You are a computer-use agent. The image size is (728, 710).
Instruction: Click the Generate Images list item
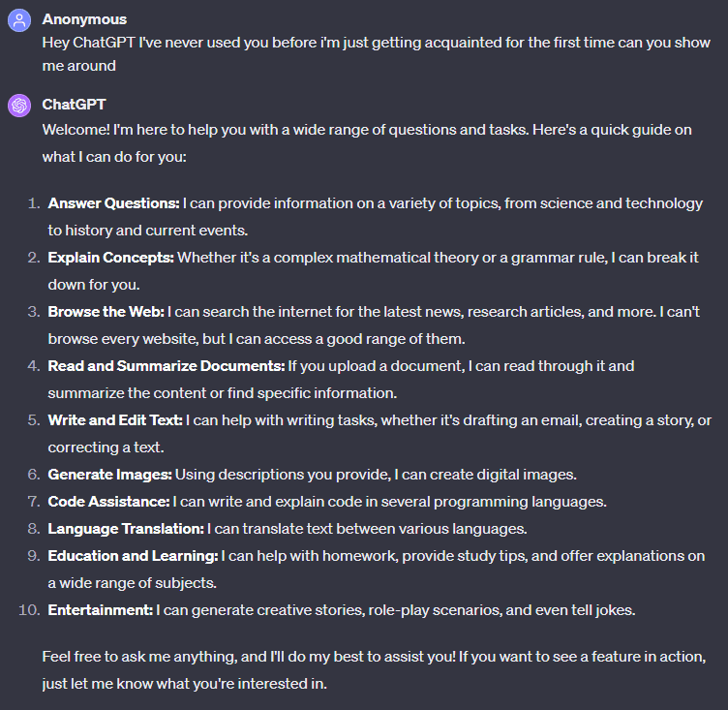click(312, 475)
